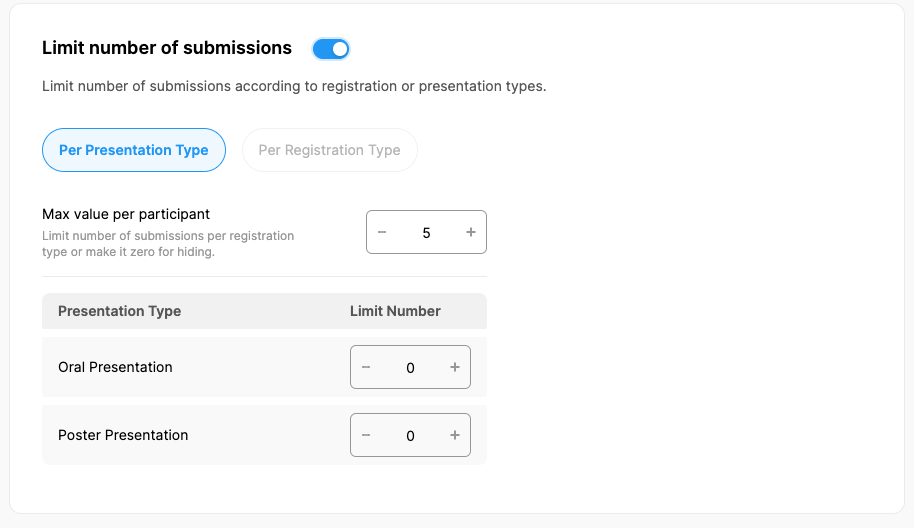Focus the Poster Presentation limit number field
Image resolution: width=914 pixels, height=528 pixels.
pos(410,435)
